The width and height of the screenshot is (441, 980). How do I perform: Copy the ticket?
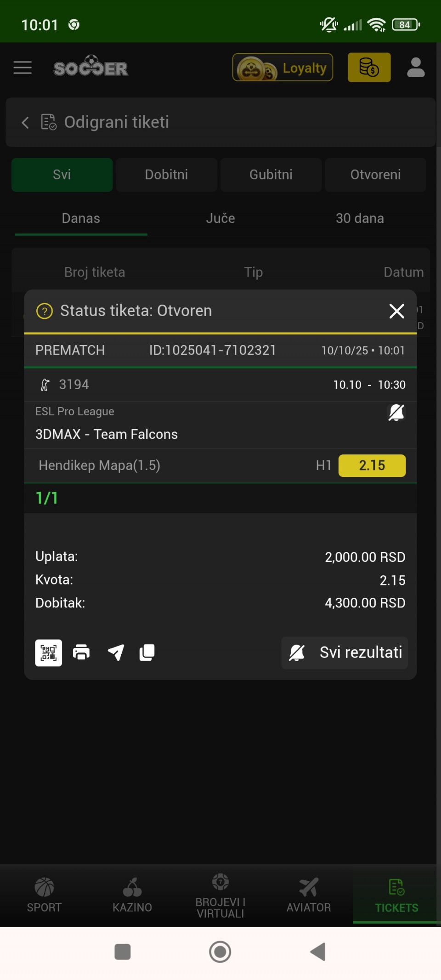[147, 652]
